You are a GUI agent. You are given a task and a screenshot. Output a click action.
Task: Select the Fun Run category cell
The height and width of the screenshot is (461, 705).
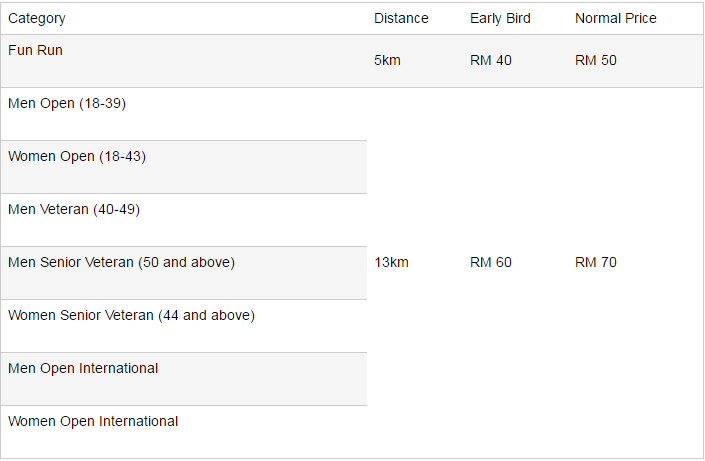(35, 50)
